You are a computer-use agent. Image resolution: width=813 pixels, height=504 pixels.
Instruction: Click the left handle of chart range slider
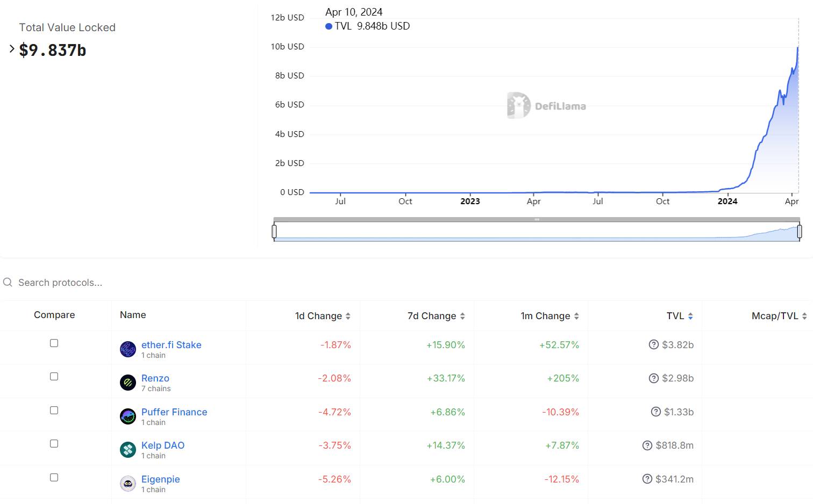pos(274,232)
